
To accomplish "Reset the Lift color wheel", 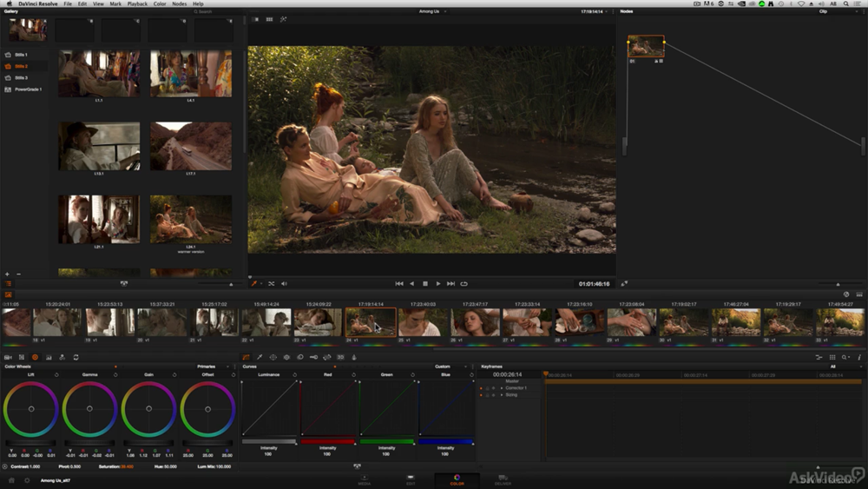I will click(x=56, y=375).
